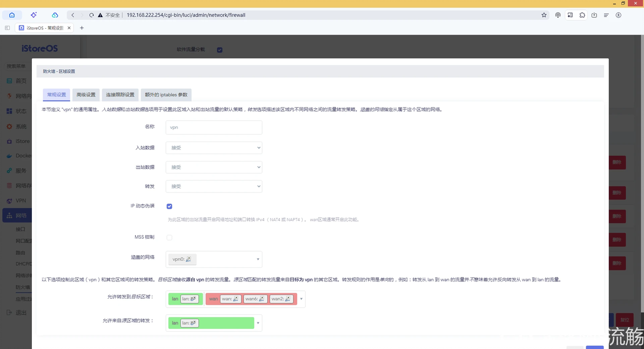Expand the 涵盖的网络 dropdown showing vpn0

(x=213, y=259)
